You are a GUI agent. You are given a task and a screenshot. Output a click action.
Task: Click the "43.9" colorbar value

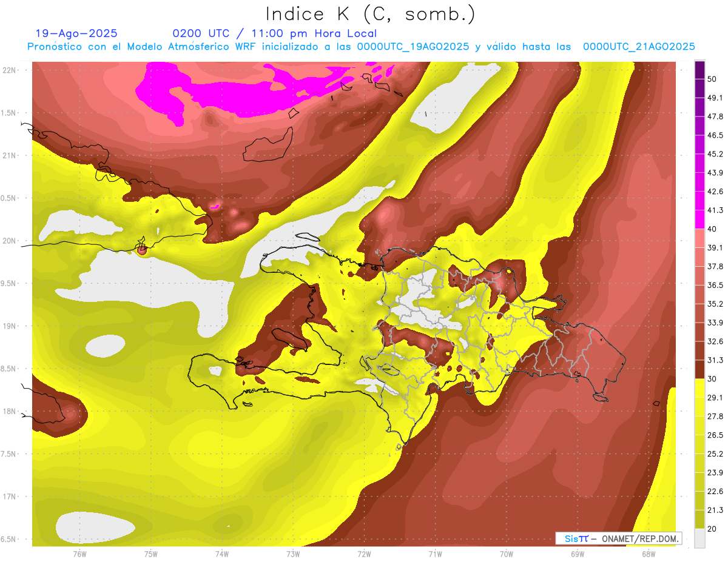tap(715, 173)
